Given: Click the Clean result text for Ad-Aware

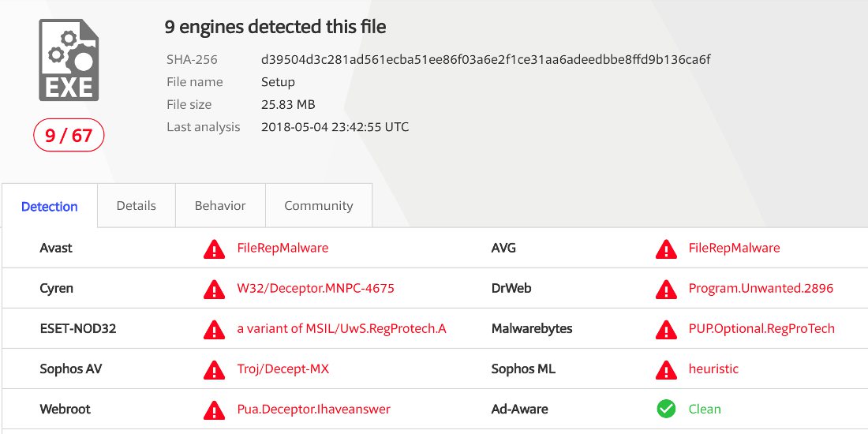Looking at the screenshot, I should 705,409.
